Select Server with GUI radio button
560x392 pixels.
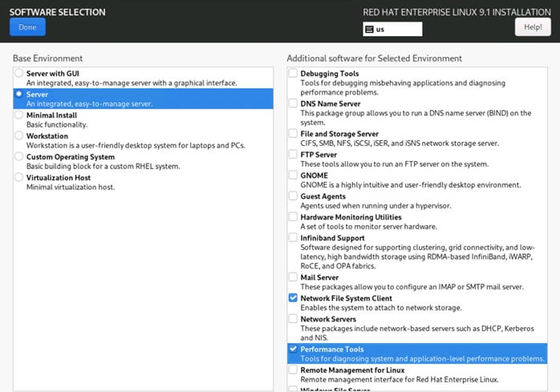point(19,73)
